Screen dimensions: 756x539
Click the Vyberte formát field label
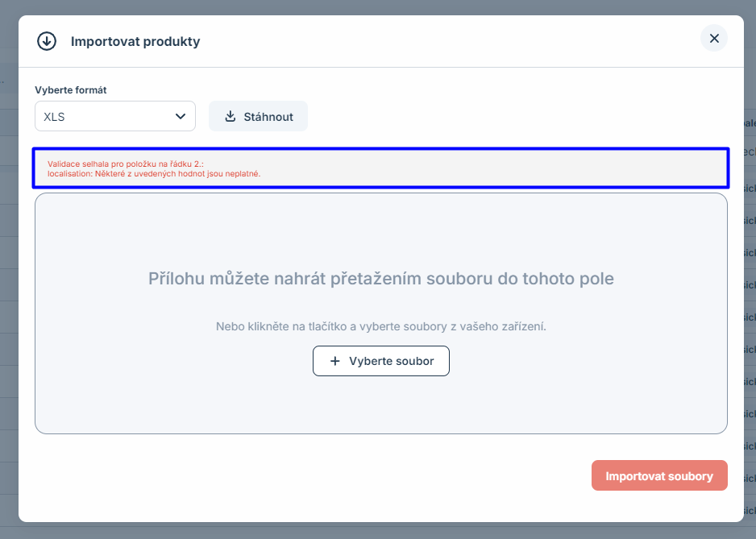[71, 89]
